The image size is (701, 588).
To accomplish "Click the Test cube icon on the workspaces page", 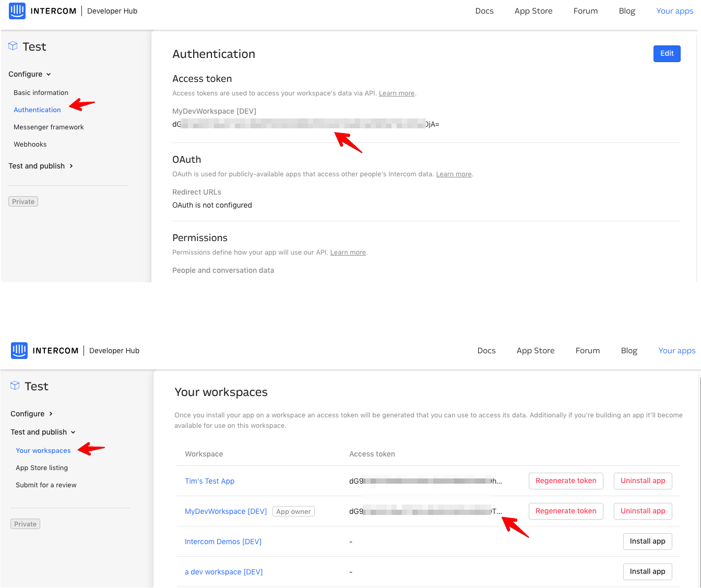I will pyautogui.click(x=15, y=386).
